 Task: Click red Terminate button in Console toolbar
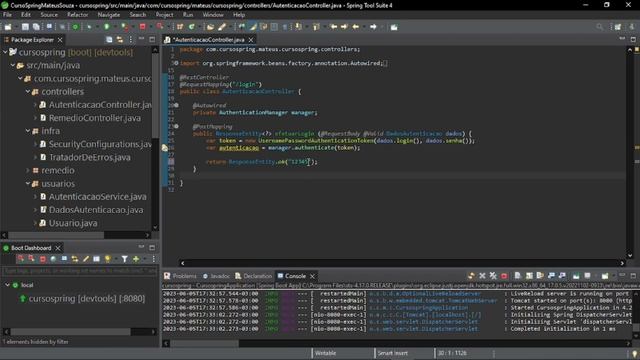click(x=504, y=276)
